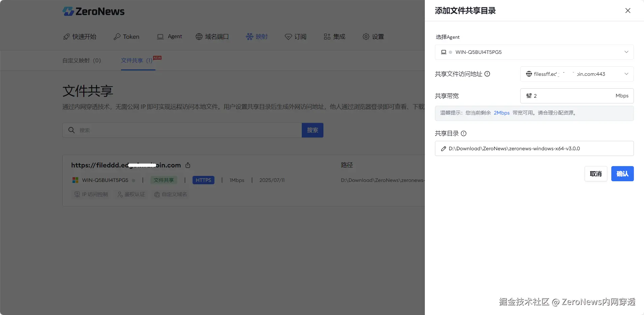Click the search magnifier icon
This screenshot has width=644, height=315.
coord(71,130)
